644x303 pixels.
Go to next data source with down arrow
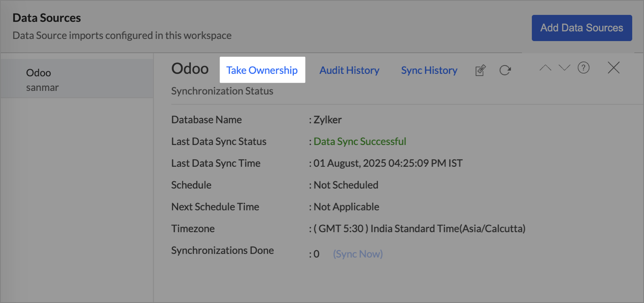[564, 68]
